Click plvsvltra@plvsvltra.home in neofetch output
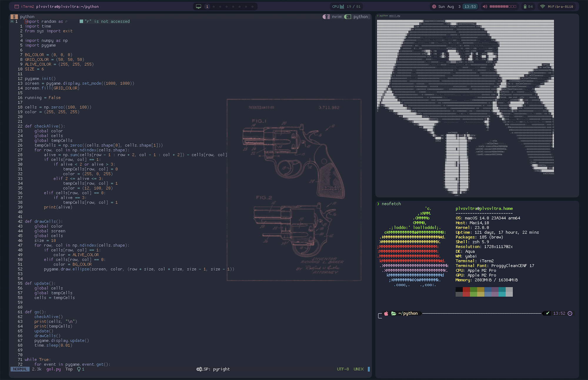This screenshot has height=380, width=588. click(x=484, y=209)
